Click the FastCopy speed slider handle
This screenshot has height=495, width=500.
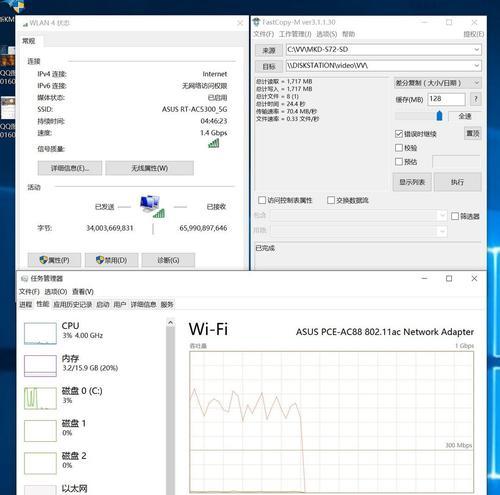coord(439,116)
